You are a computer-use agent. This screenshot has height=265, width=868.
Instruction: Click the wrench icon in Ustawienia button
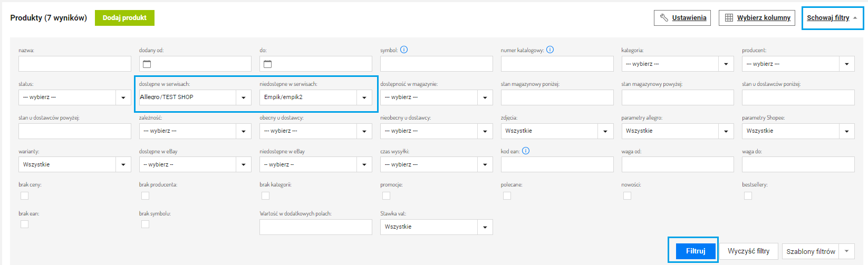664,18
